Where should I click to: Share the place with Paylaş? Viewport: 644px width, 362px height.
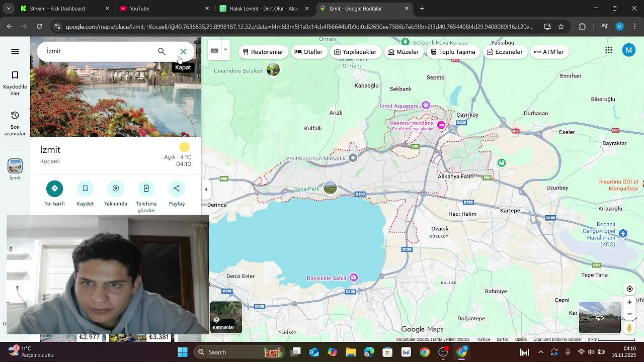[x=177, y=194]
